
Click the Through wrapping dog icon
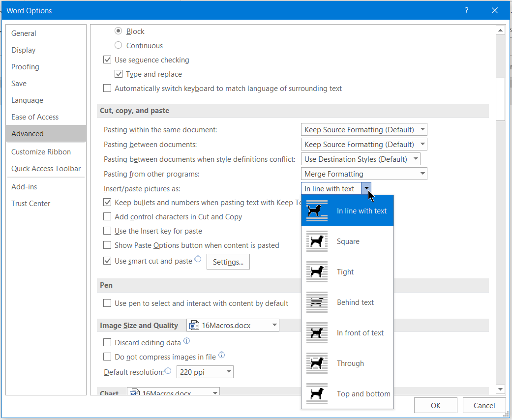pos(317,363)
